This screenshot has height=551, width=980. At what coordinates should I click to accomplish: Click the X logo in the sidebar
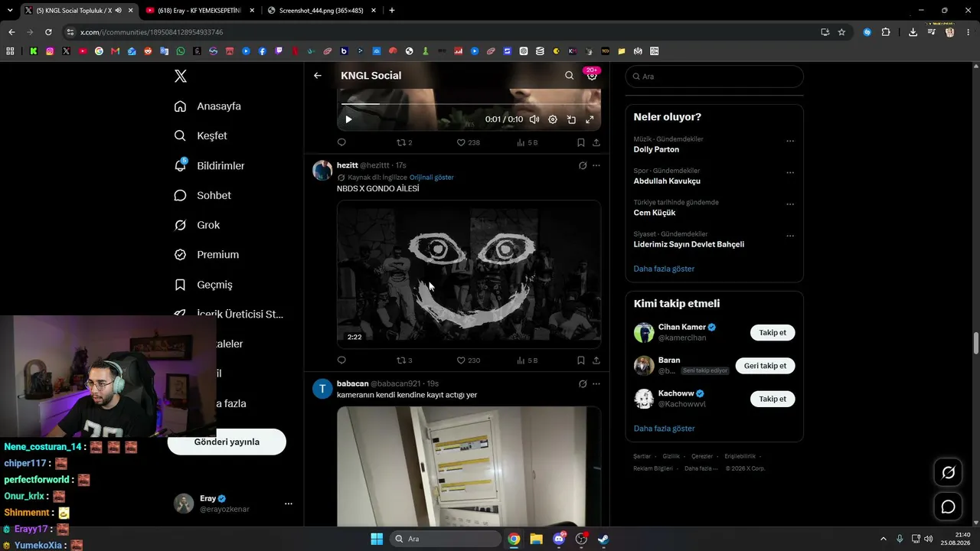(x=181, y=76)
